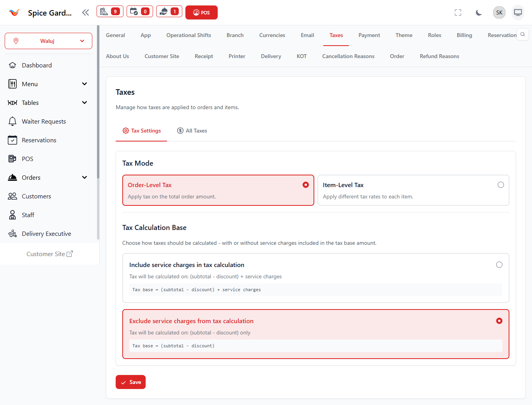Open waiter requests bell counter icon
The width and height of the screenshot is (532, 405).
(x=169, y=12)
